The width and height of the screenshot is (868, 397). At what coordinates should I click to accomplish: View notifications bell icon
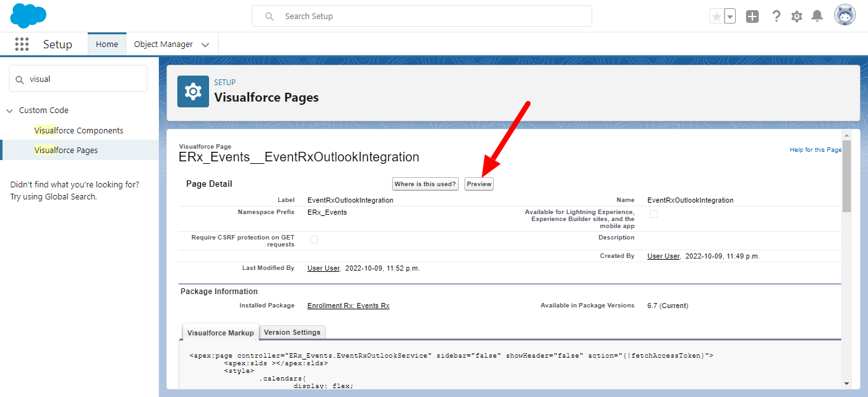pos(818,17)
